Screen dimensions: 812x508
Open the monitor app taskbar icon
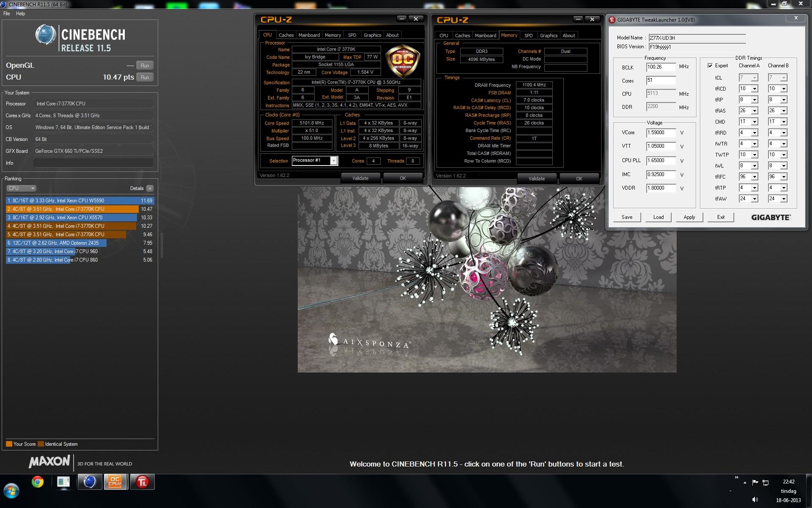(x=63, y=482)
